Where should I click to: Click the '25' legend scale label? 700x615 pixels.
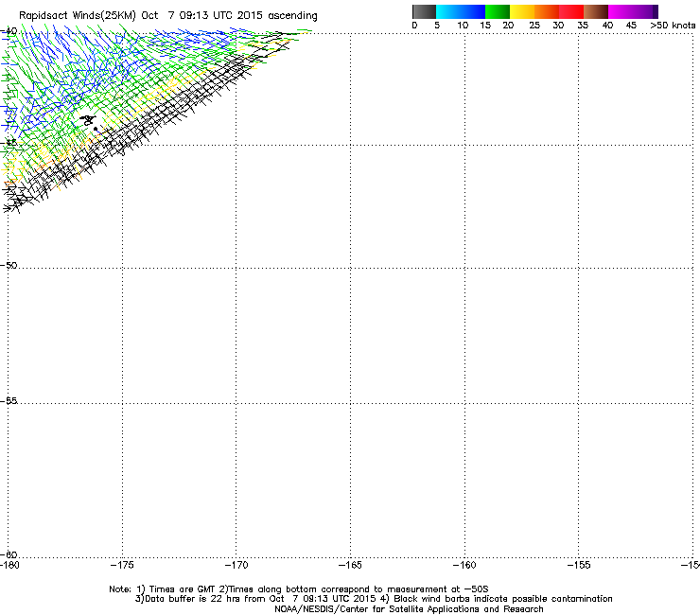tap(534, 26)
